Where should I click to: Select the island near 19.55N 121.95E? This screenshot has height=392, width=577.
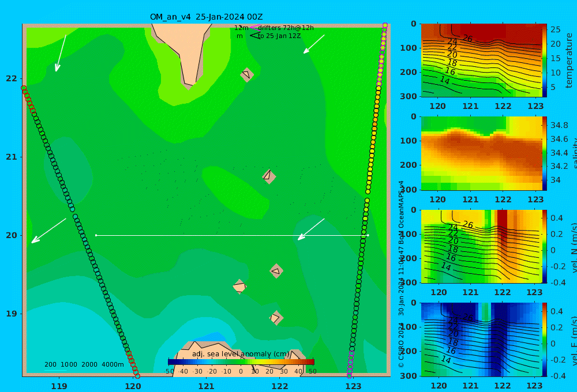tap(276, 271)
